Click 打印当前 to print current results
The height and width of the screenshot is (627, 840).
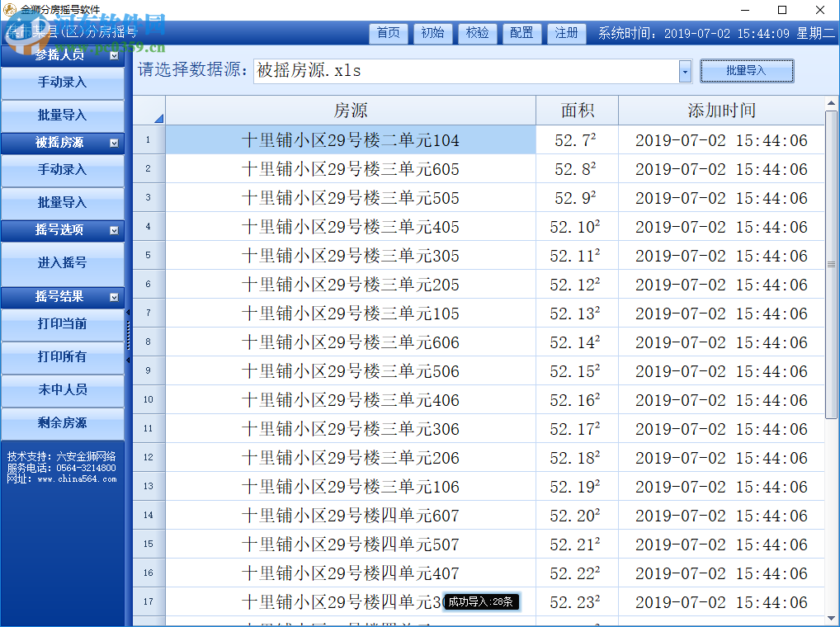[x=62, y=325]
